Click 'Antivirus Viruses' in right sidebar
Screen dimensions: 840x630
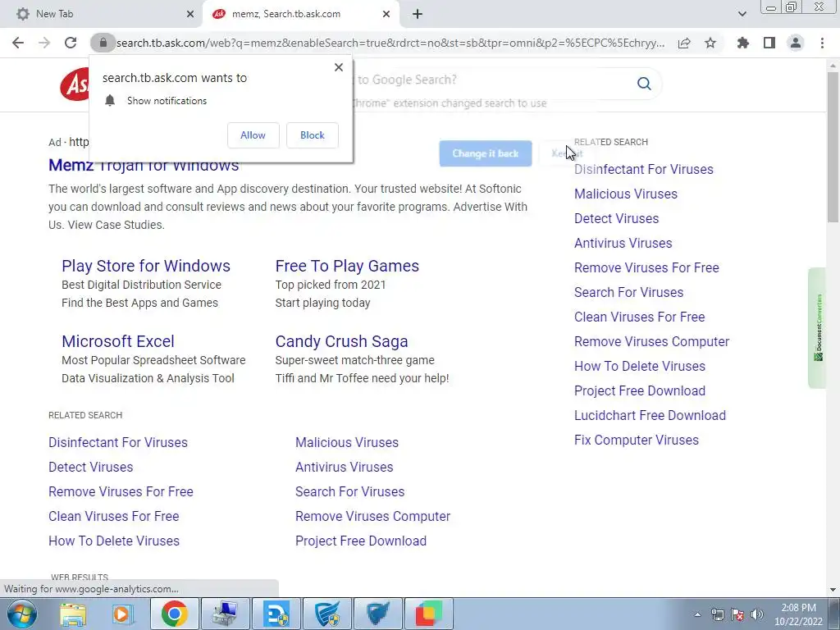point(623,243)
